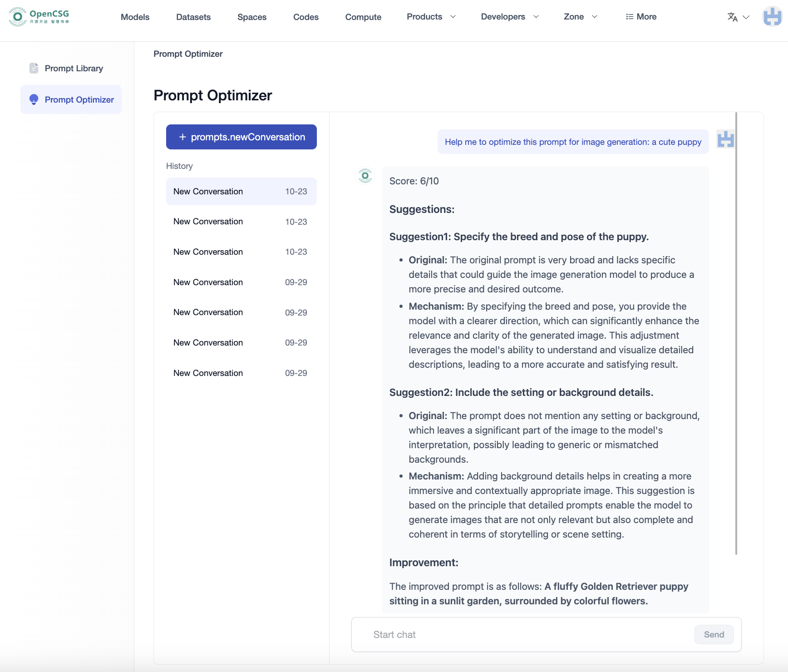Open the user profile avatar in header

(x=772, y=17)
